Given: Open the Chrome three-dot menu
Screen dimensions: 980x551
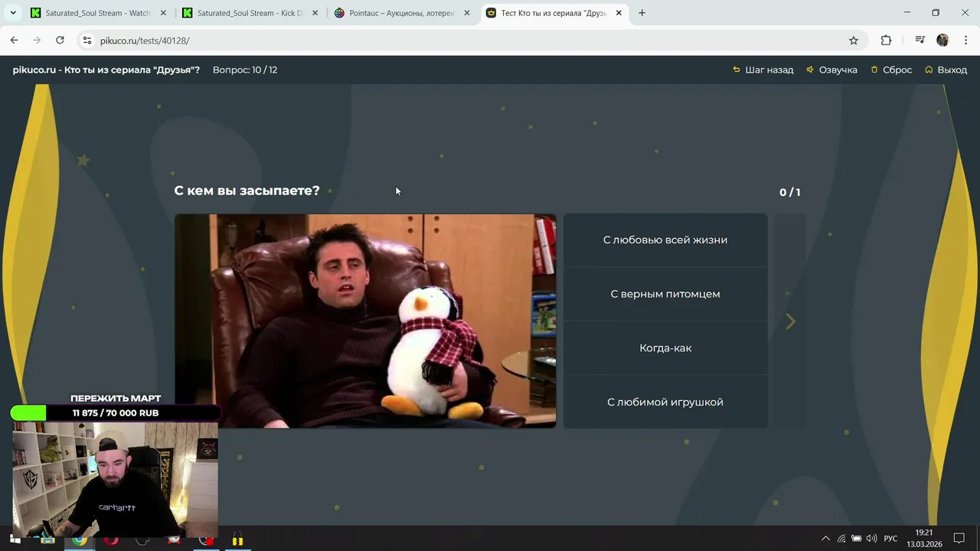Looking at the screenshot, I should (965, 41).
